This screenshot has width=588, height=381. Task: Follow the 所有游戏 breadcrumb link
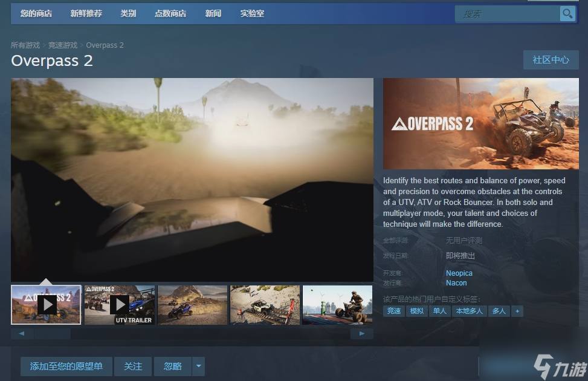[25, 45]
